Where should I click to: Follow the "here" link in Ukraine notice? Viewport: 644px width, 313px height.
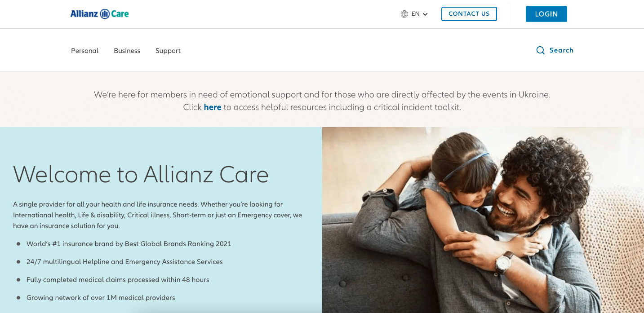[213, 107]
